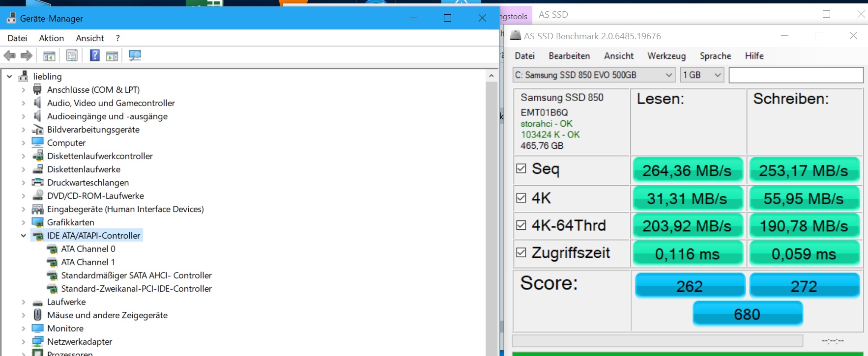Select the Monitore category icon
The image size is (868, 356).
pyautogui.click(x=37, y=328)
